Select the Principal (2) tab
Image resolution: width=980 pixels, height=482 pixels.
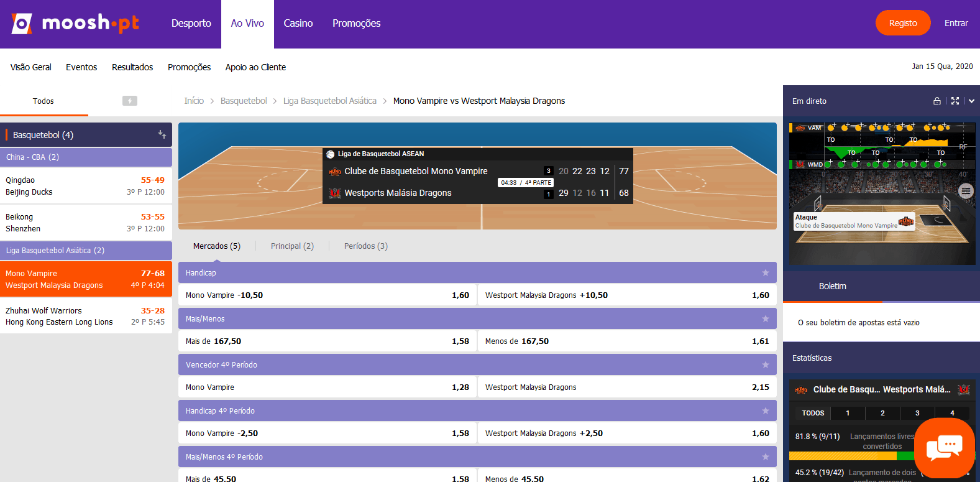pos(292,246)
